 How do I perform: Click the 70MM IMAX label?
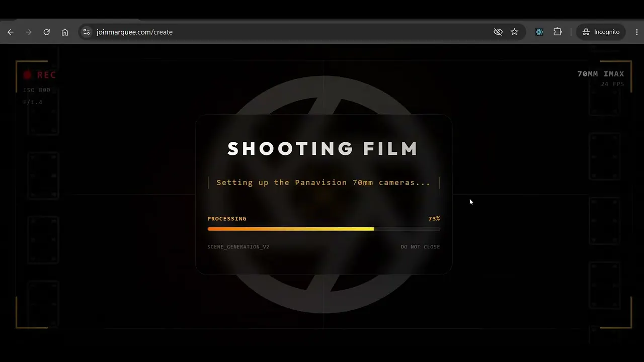click(601, 74)
